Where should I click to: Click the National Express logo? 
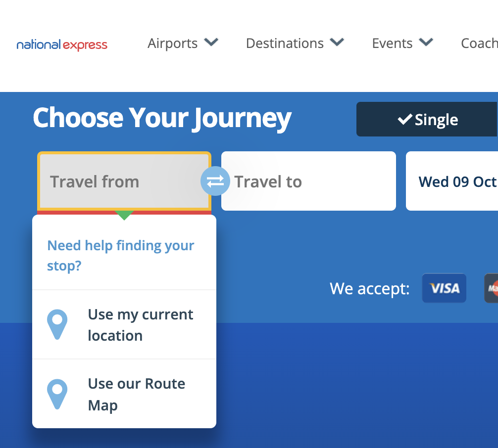(62, 45)
